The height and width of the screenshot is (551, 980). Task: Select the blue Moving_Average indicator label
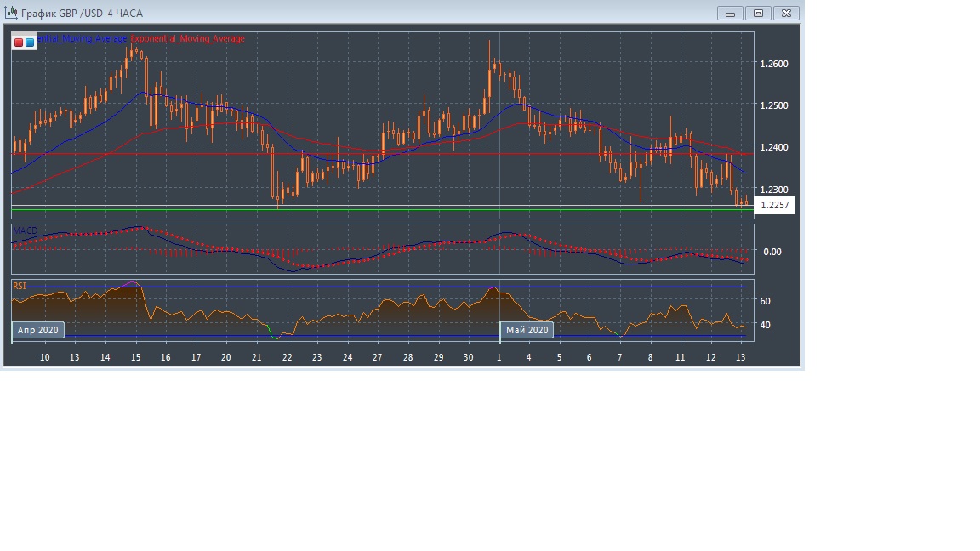click(x=83, y=39)
